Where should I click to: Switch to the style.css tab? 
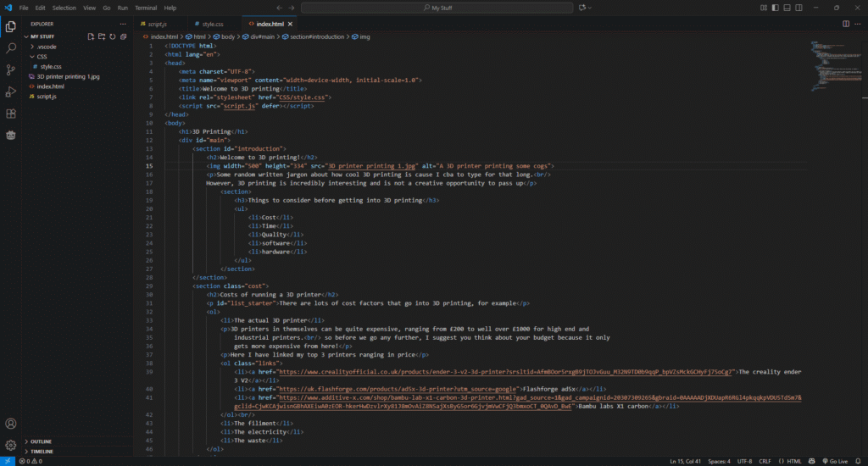212,25
